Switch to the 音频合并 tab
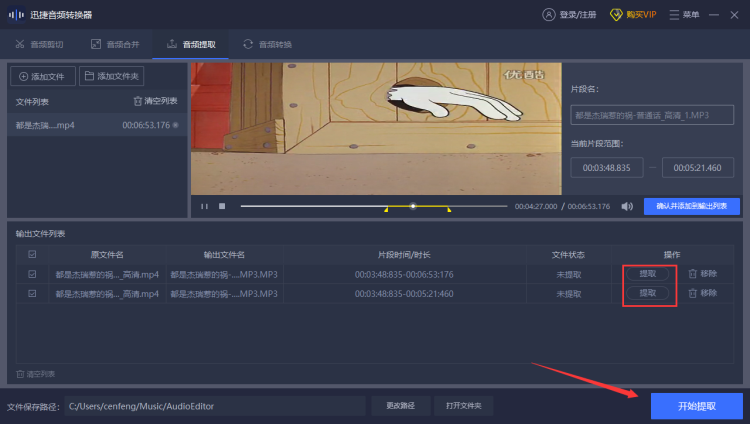 click(115, 45)
